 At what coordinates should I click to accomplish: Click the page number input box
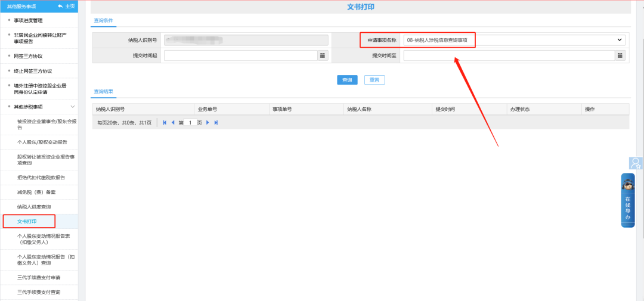click(190, 123)
